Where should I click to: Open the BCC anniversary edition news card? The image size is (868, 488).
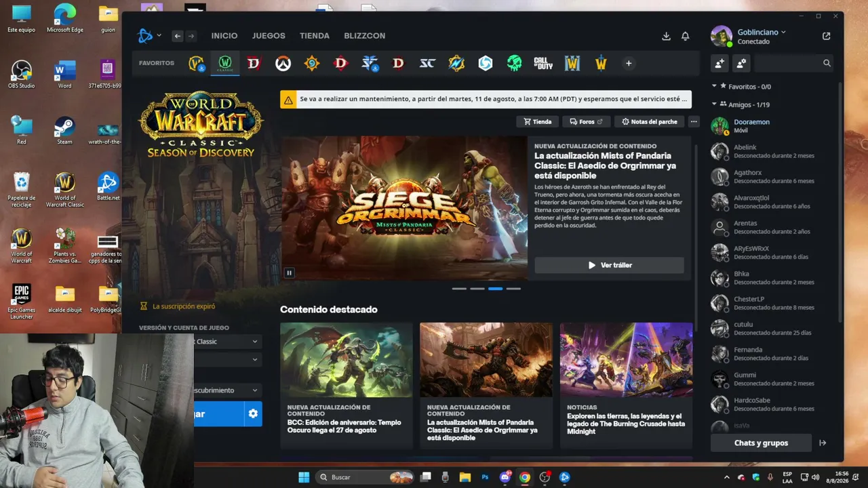click(x=346, y=385)
